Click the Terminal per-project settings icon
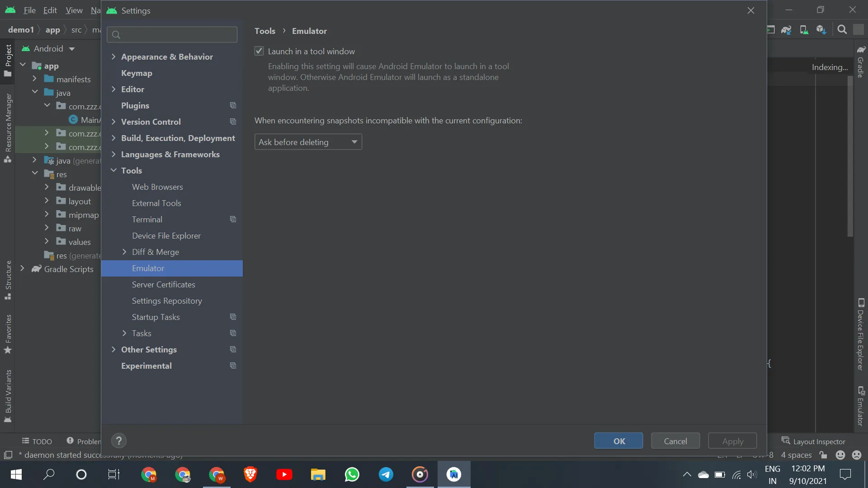Viewport: 868px width, 488px height. tap(233, 220)
